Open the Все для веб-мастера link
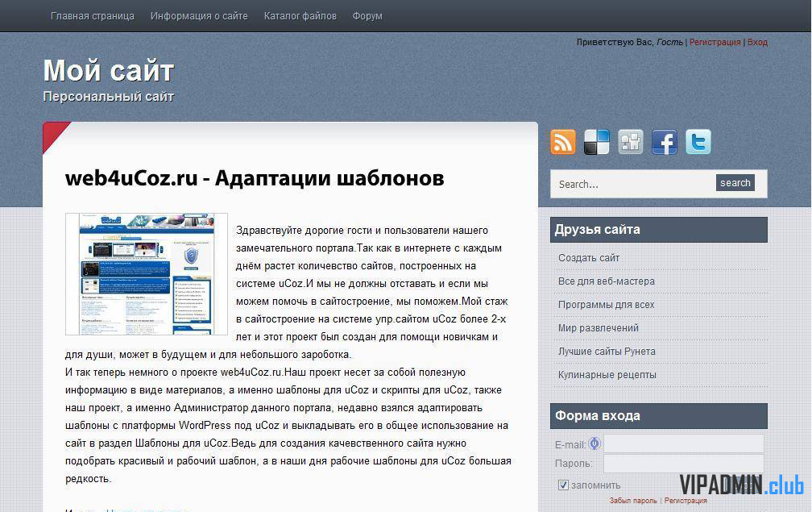The image size is (812, 512). (x=607, y=281)
